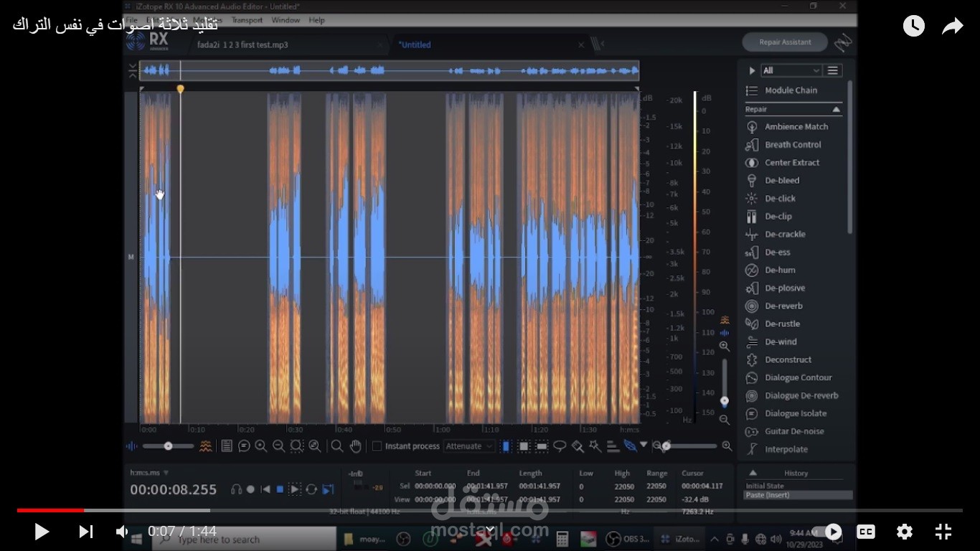Screen dimensions: 980x551
Task: Open the Window menu
Action: pyautogui.click(x=286, y=20)
